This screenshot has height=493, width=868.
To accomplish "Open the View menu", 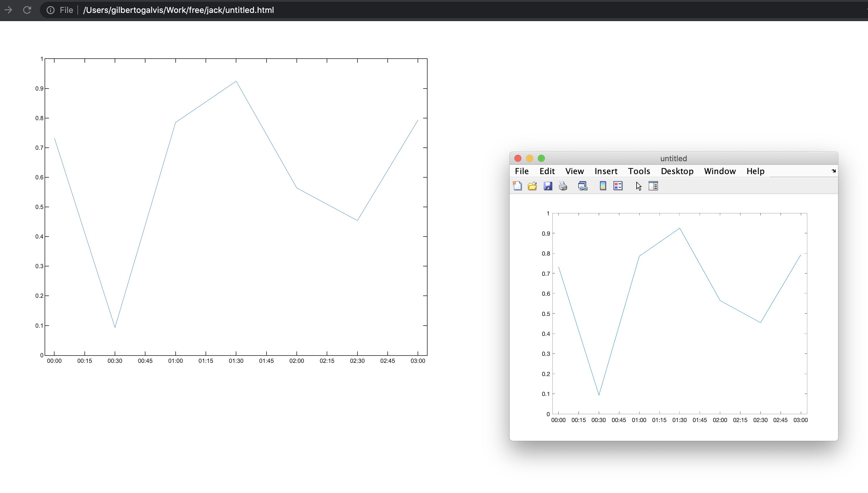I will (574, 171).
